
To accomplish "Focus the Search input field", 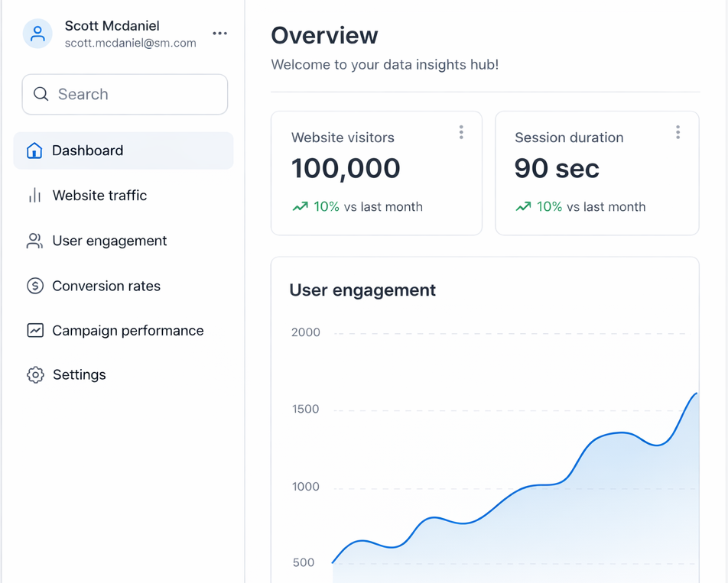I will 125,94.
